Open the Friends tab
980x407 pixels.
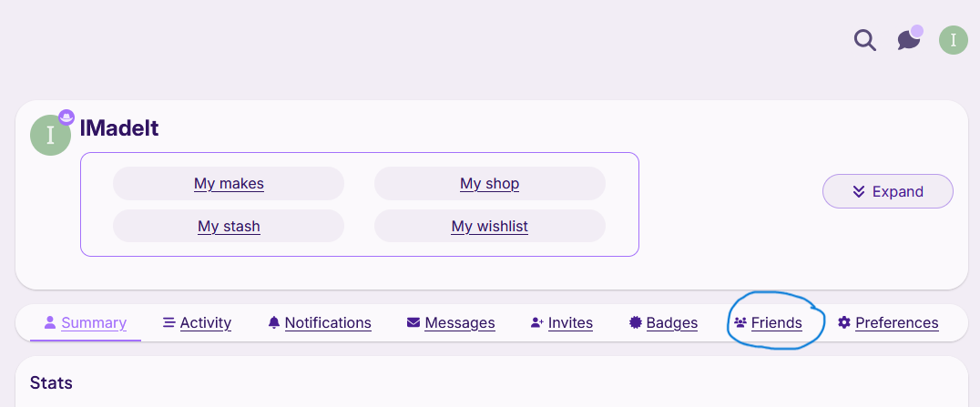768,322
